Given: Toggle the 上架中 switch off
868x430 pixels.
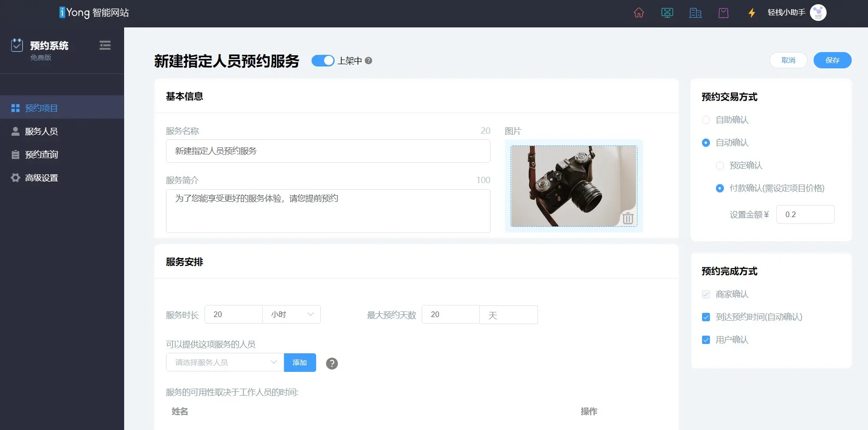Looking at the screenshot, I should click(323, 61).
